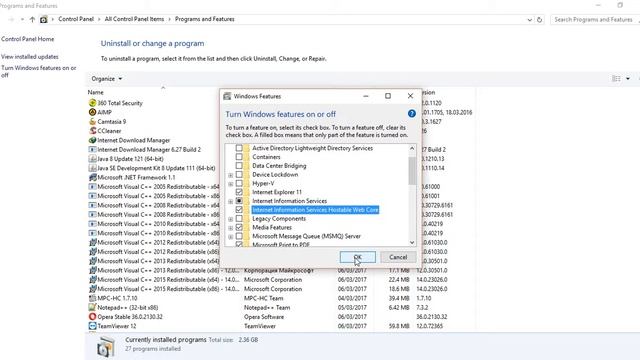Click Java SE Development Kit 8 icon

92,168
